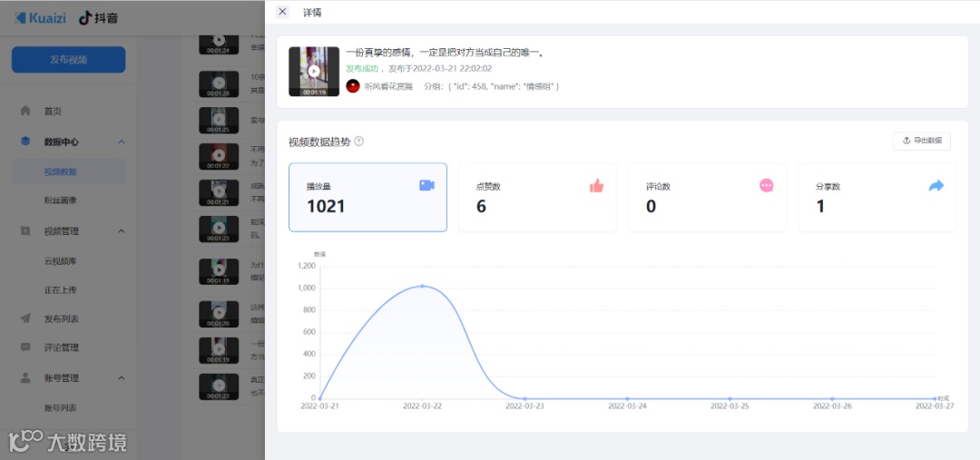The width and height of the screenshot is (980, 460).
Task: Click the 发布视频 button in the sidebar
Action: click(69, 60)
